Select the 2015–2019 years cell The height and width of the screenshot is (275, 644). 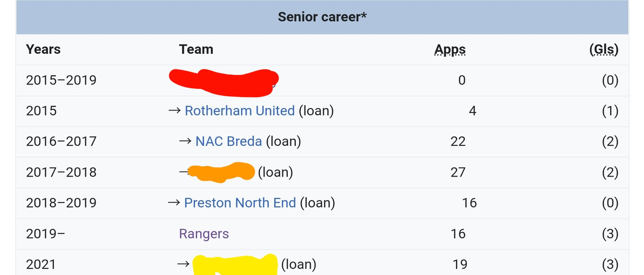[61, 80]
